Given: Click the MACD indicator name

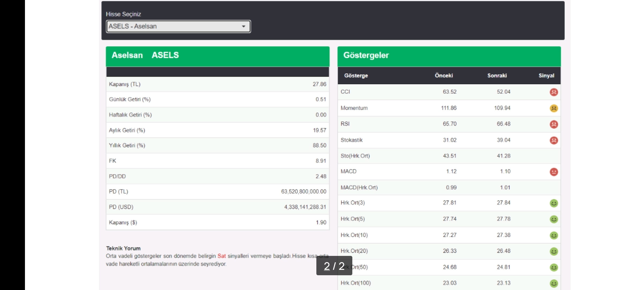Looking at the screenshot, I should coord(349,171).
